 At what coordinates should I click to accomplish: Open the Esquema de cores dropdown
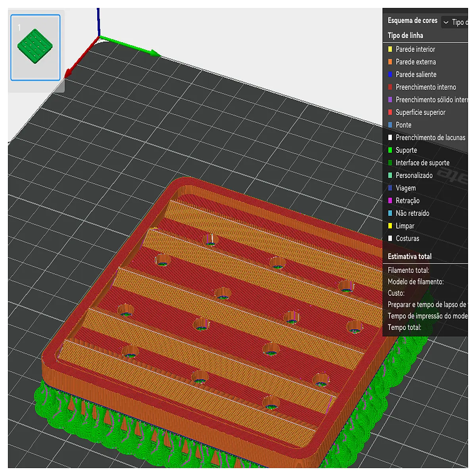click(x=455, y=22)
